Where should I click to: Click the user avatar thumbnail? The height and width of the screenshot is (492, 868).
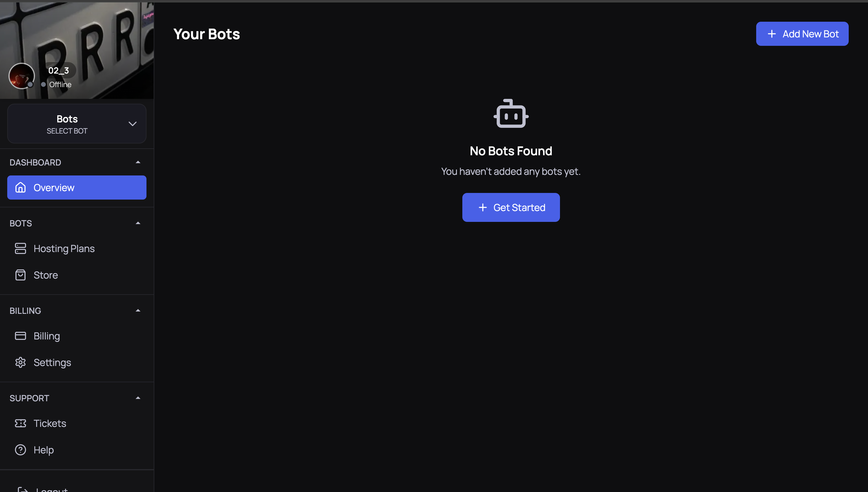coord(22,76)
